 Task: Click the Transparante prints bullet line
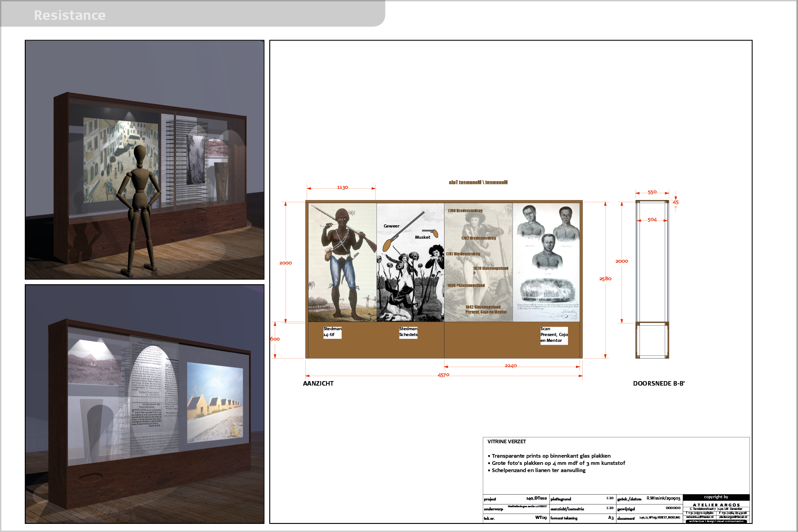[549, 456]
